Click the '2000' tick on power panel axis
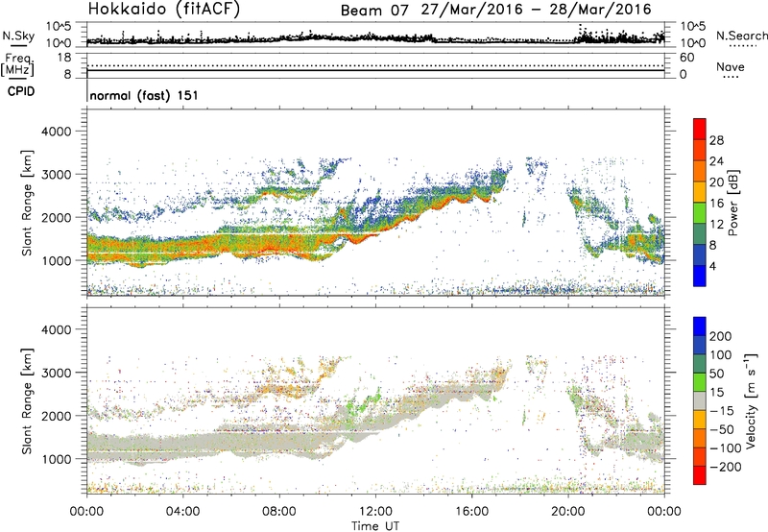 tap(57, 218)
